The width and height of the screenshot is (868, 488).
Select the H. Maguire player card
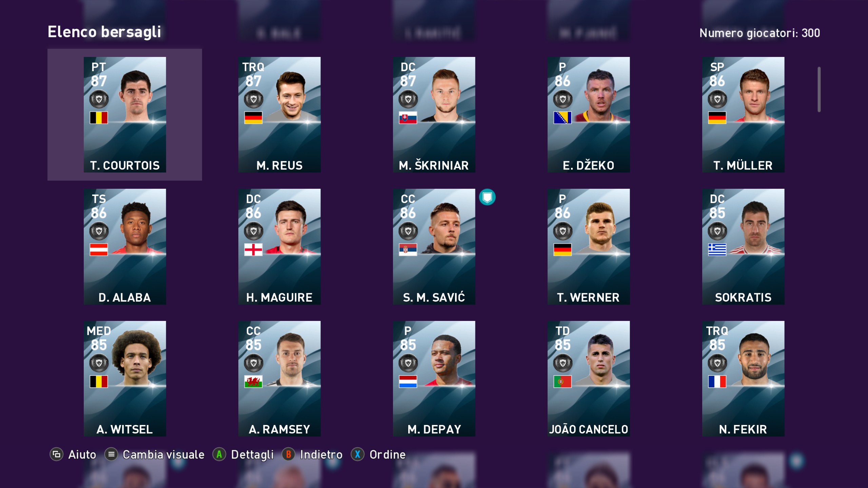(x=279, y=246)
